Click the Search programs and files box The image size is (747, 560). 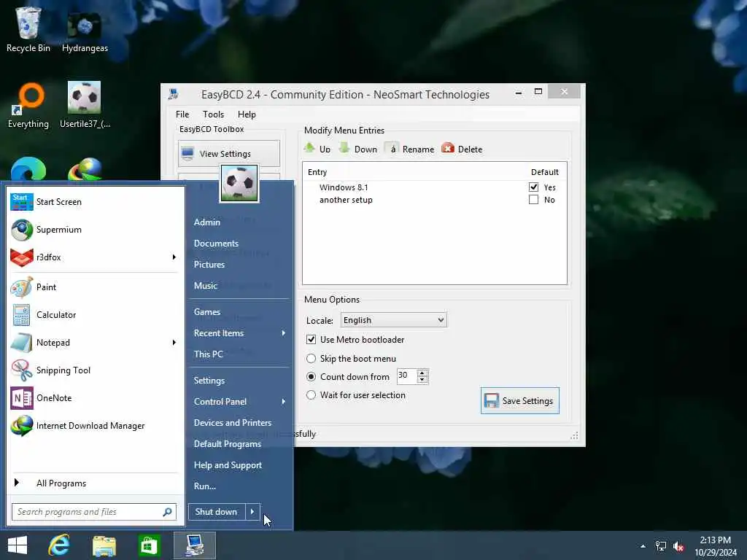coord(94,512)
